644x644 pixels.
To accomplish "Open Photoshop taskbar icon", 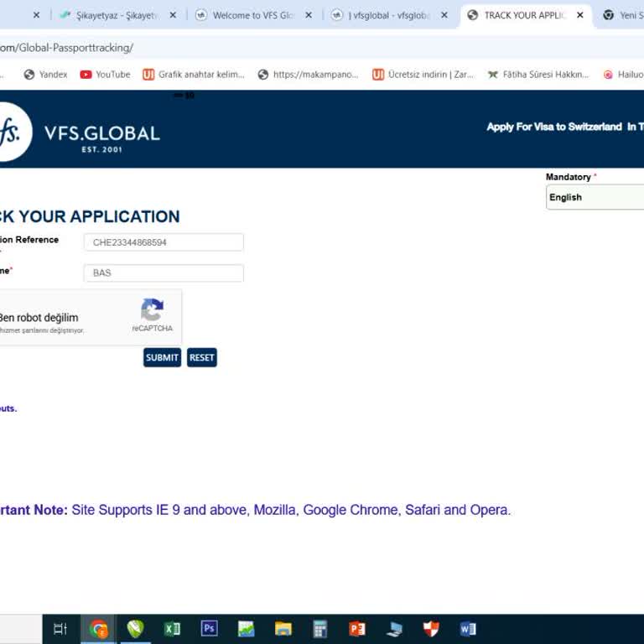I will (x=209, y=628).
